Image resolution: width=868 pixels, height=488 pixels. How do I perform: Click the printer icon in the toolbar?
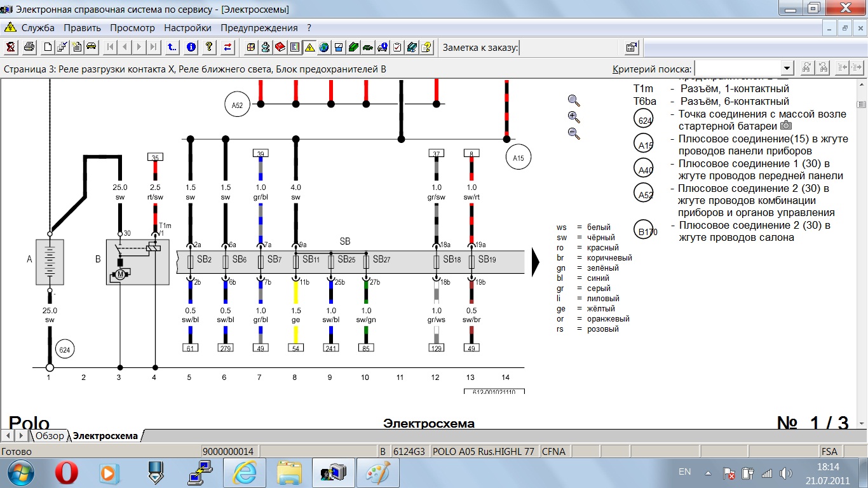tap(29, 47)
